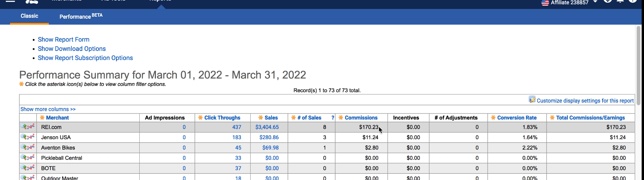
Task: Click the asterisk filter icon beside Merchant
Action: coord(42,117)
